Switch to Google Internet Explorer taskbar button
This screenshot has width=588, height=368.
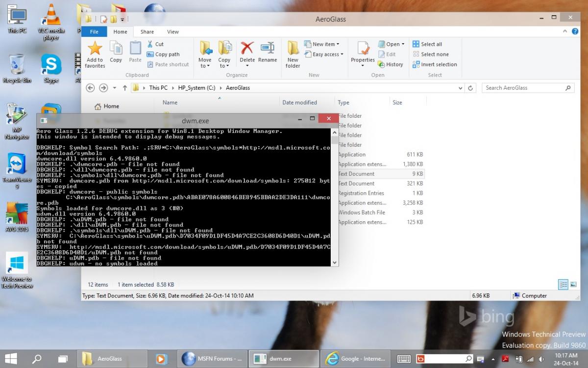coord(356,359)
